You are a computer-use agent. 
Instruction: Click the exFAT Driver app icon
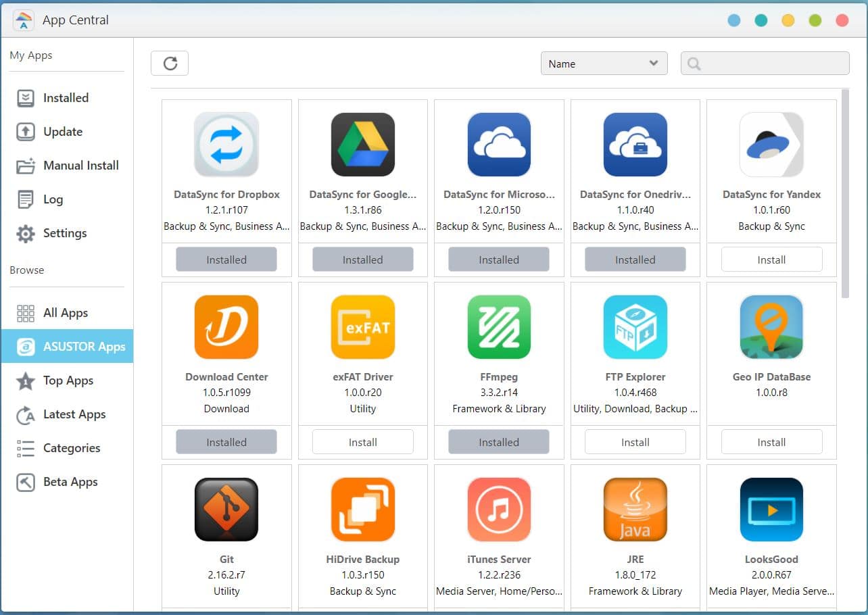[x=362, y=327]
